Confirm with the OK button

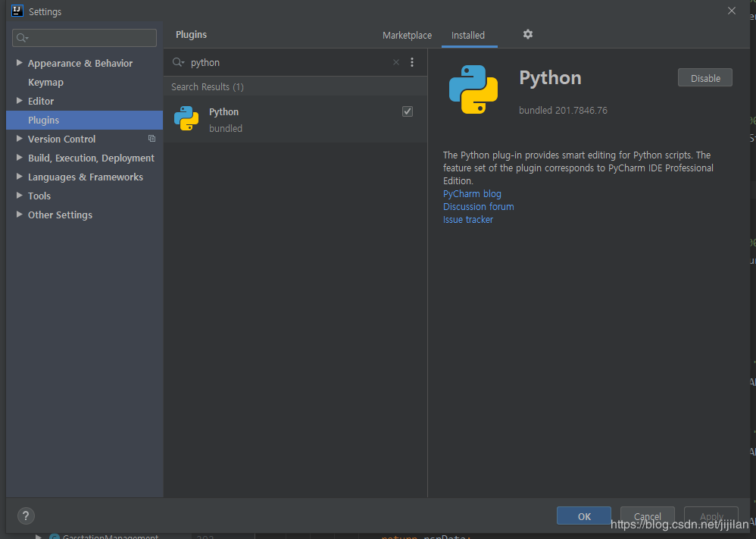[583, 516]
